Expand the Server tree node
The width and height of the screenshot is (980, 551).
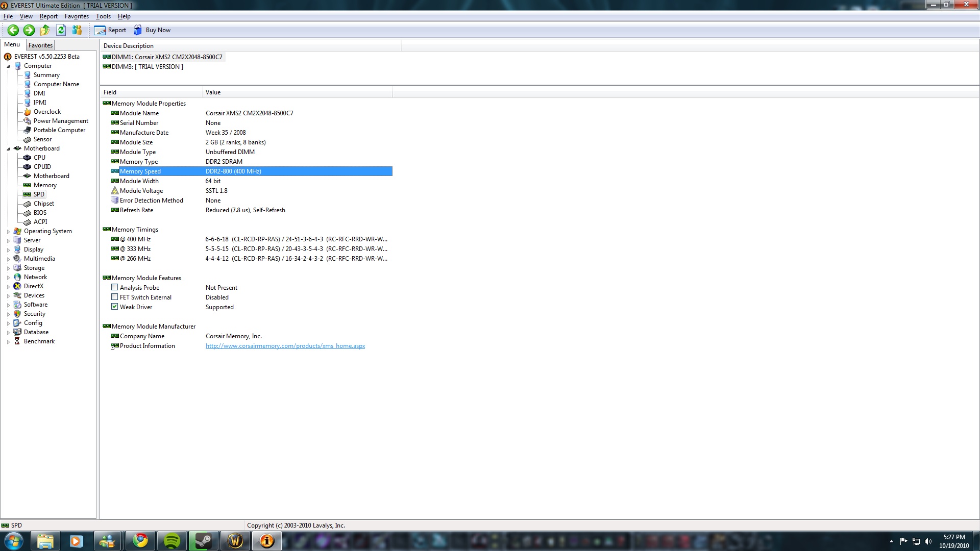pyautogui.click(x=8, y=241)
